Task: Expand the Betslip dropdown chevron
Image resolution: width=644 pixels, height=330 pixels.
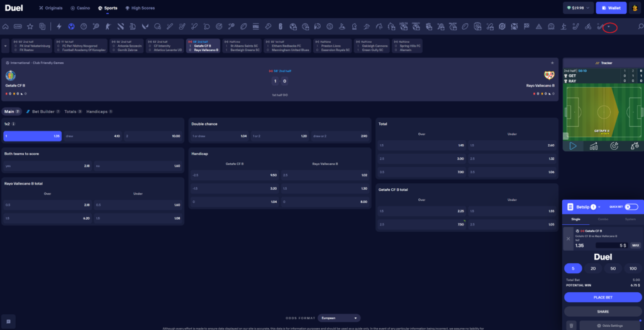Action: [599, 207]
